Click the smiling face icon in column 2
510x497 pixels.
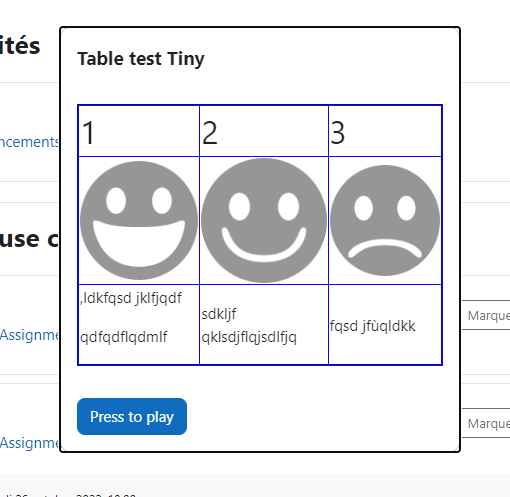point(264,220)
